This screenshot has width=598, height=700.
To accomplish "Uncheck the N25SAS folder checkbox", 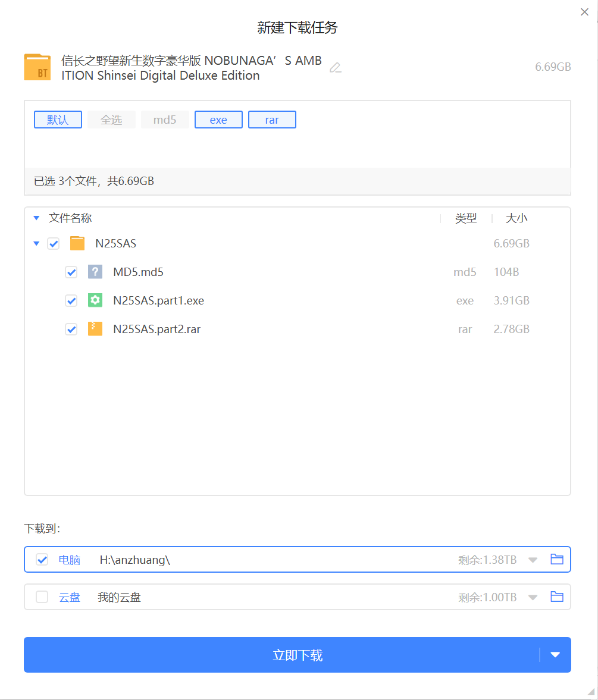I will click(54, 244).
